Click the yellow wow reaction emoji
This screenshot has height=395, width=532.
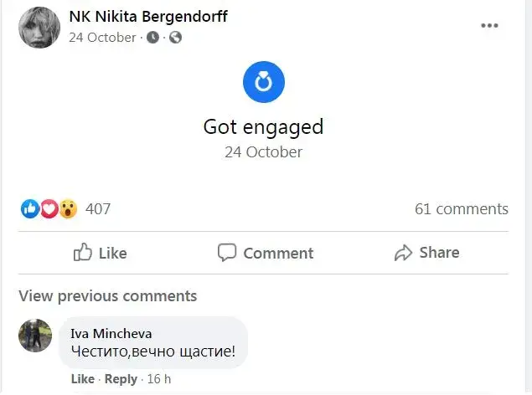point(67,209)
